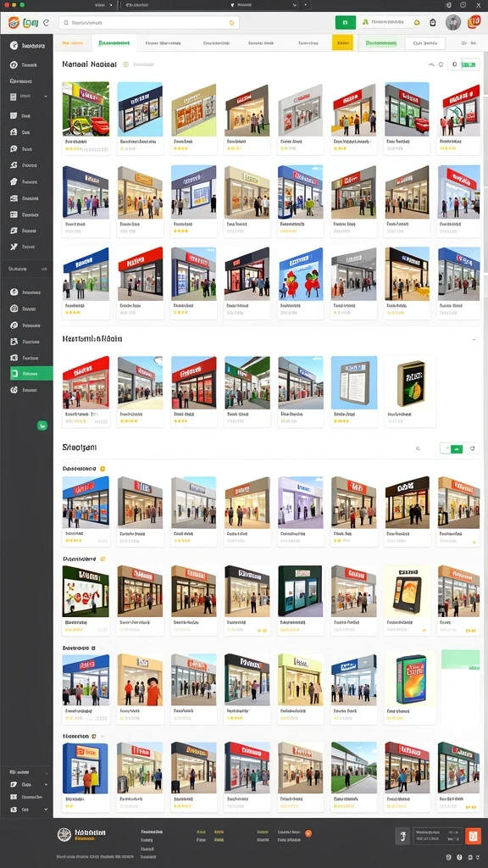488x868 pixels.
Task: Select the light green highlighted tab
Action: (x=380, y=42)
